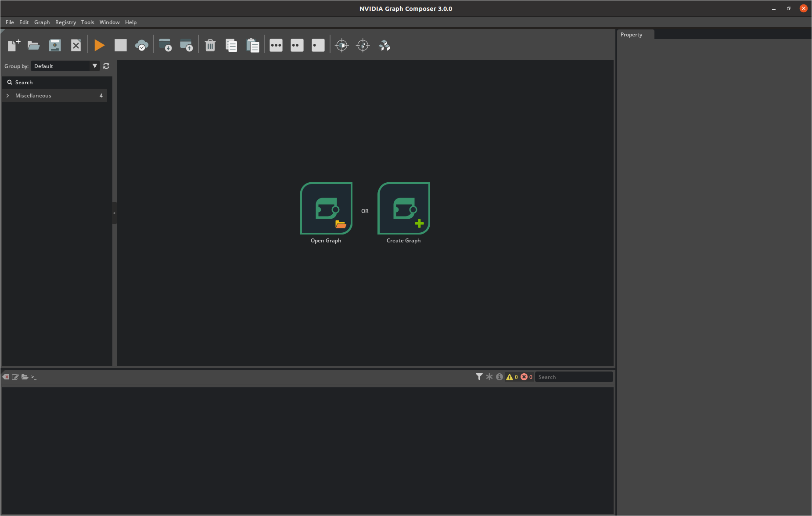
Task: Open the Window menu
Action: pyautogui.click(x=110, y=22)
